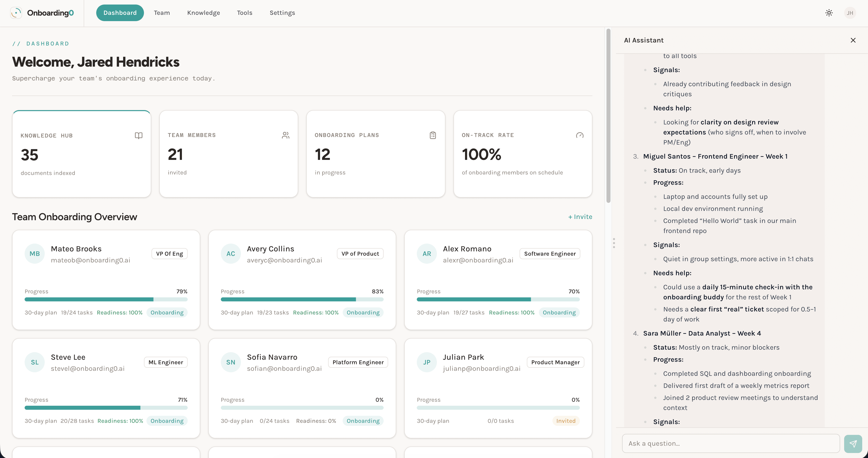This screenshot has height=458, width=868.
Task: Click the Onboarding0 logo
Action: point(42,13)
